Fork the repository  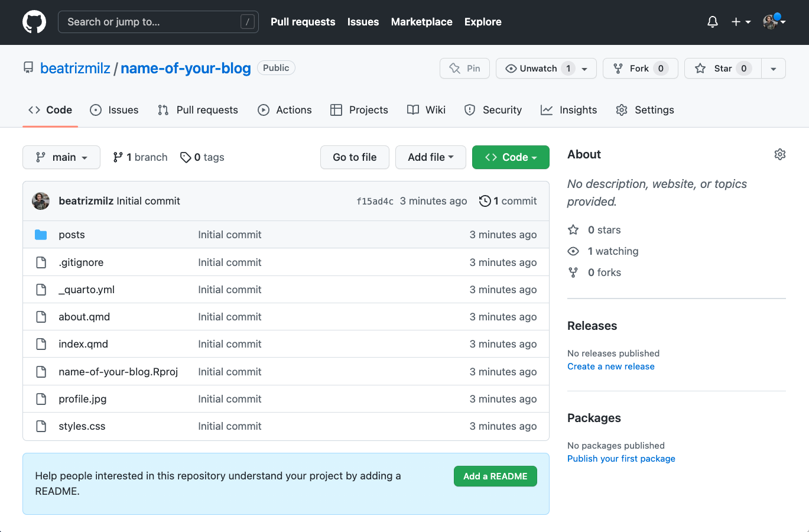coord(640,69)
